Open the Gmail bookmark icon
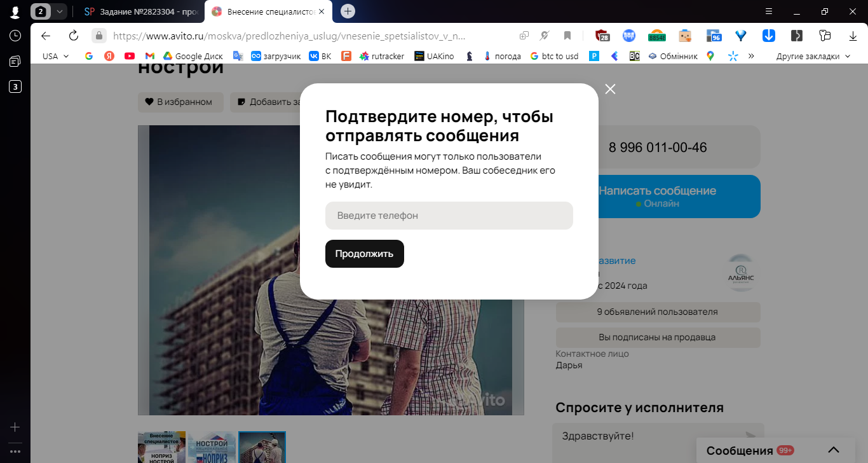Image resolution: width=868 pixels, height=463 pixels. pyautogui.click(x=150, y=56)
